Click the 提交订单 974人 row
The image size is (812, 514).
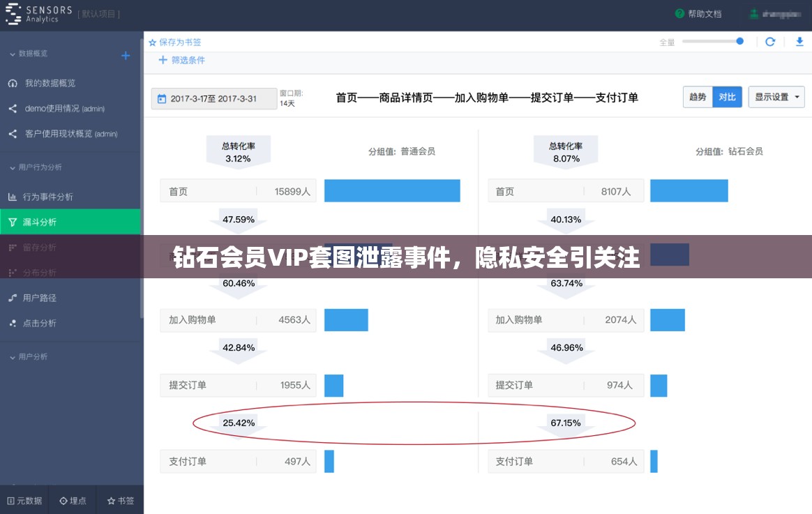[566, 385]
